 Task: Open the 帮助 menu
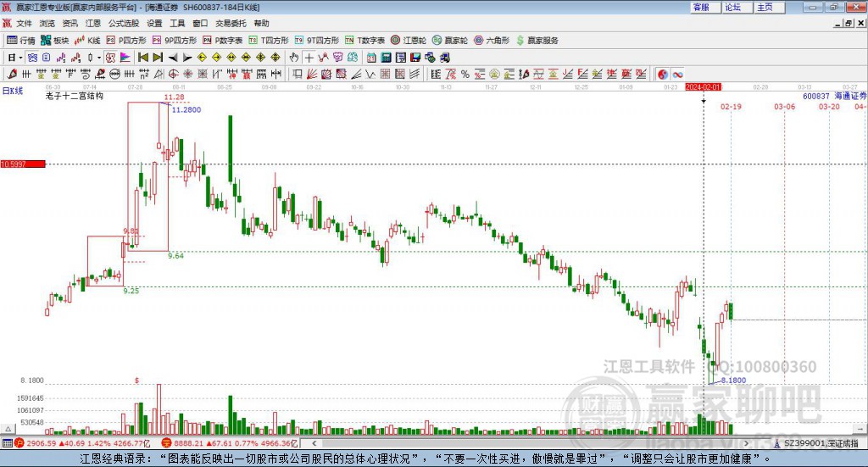pyautogui.click(x=261, y=23)
